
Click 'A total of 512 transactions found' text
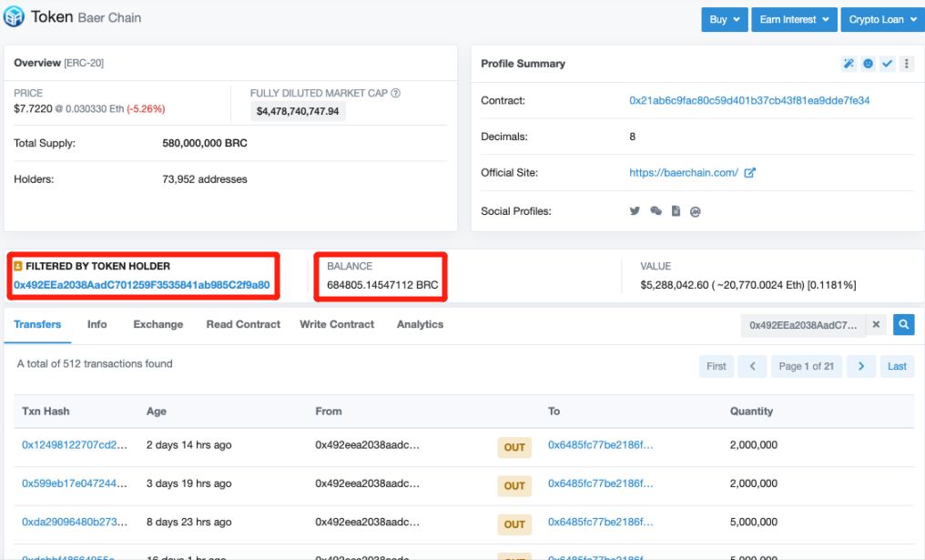(x=95, y=363)
